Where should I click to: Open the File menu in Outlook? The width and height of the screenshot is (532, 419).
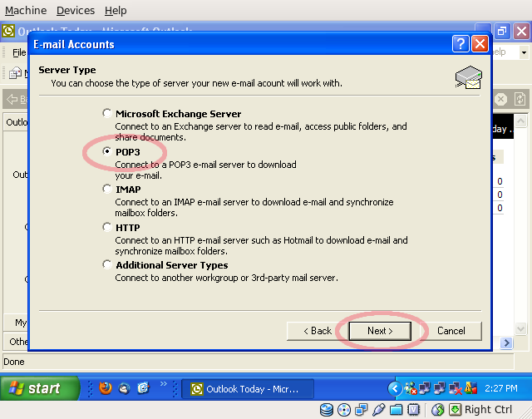click(19, 52)
